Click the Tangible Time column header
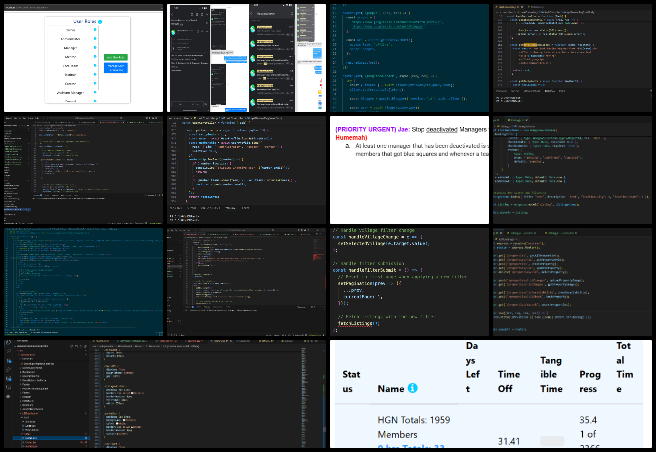The height and width of the screenshot is (452, 656). pos(551,374)
